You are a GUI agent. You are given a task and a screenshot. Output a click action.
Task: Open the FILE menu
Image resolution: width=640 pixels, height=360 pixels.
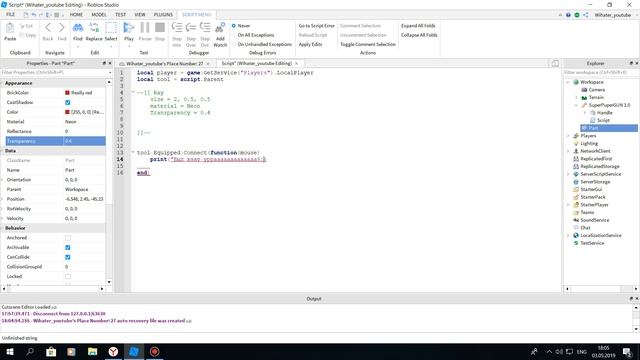(x=10, y=15)
